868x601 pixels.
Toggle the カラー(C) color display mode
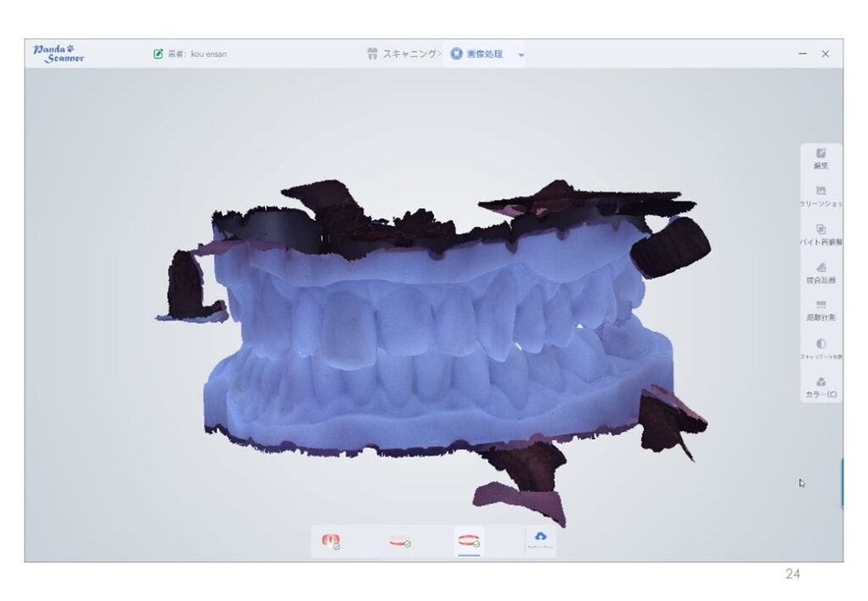[x=821, y=387]
